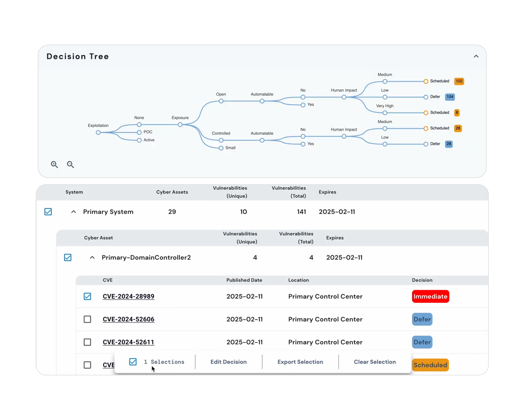Click Edit Decision in selection bar
Viewport: 525px width, 420px height.
pos(228,362)
